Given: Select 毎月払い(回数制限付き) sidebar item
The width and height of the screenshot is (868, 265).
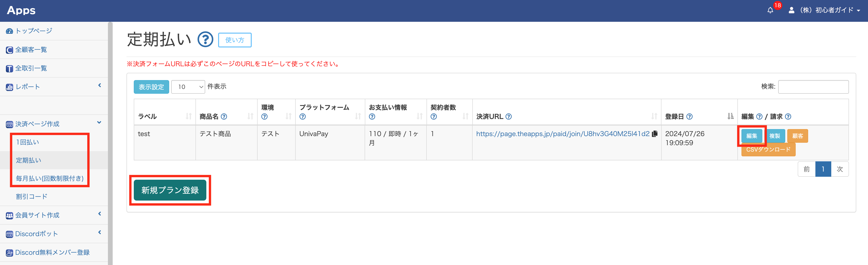Looking at the screenshot, I should pyautogui.click(x=49, y=178).
